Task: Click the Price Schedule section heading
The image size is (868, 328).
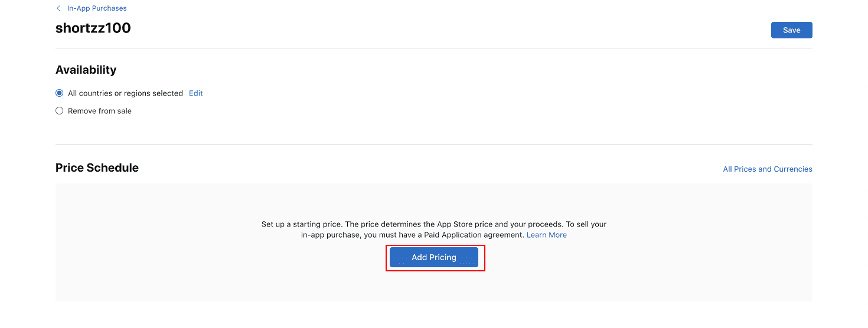Action: pos(97,168)
